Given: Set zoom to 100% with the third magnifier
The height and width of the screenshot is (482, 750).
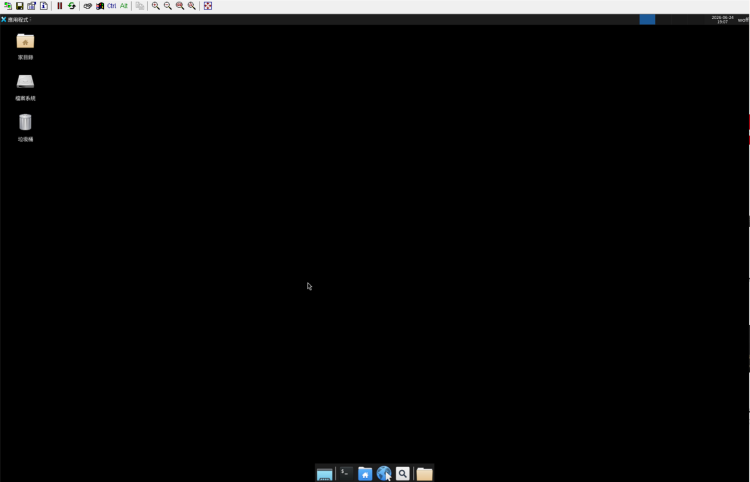Looking at the screenshot, I should [x=180, y=6].
